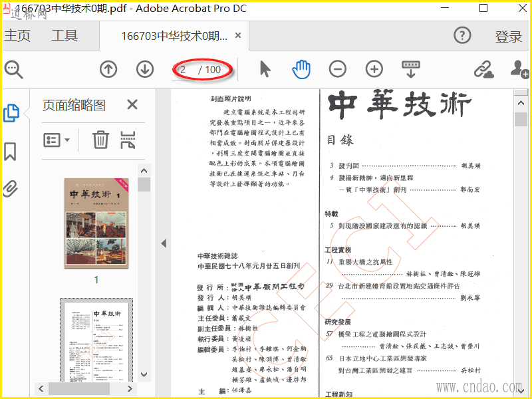Click the 封面照片說明 heading text

(x=231, y=98)
